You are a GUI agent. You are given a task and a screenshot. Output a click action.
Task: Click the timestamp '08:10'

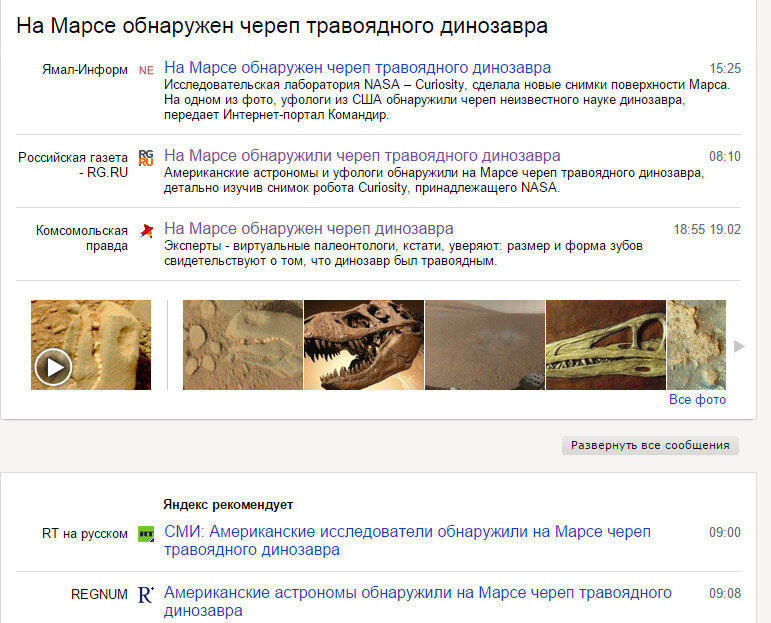click(x=725, y=156)
